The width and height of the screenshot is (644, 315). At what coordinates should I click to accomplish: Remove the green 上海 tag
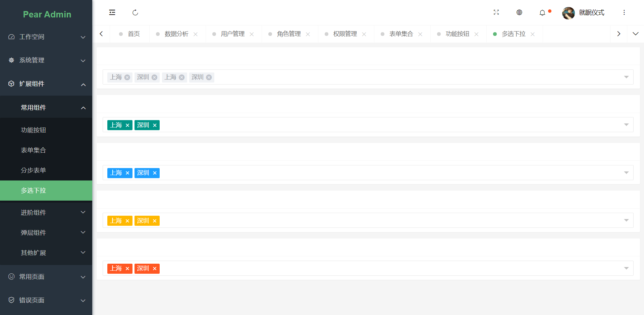pyautogui.click(x=127, y=125)
